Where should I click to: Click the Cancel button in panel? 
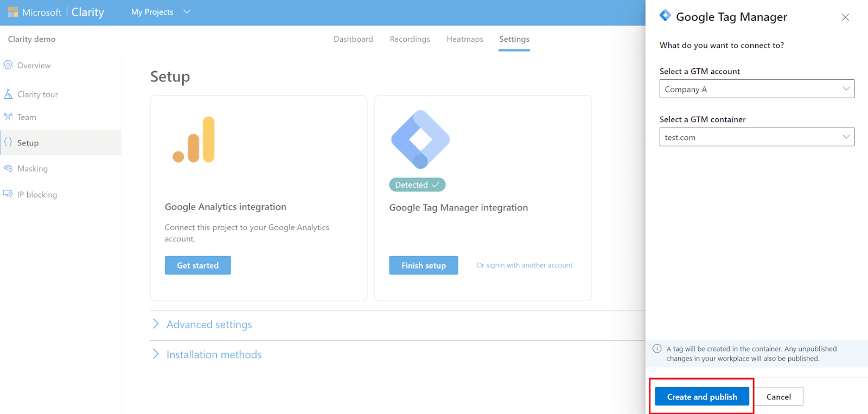pos(778,397)
